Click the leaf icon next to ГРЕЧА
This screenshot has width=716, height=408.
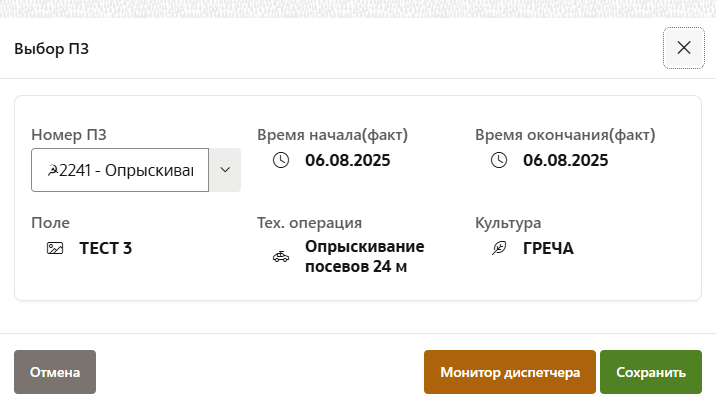tap(498, 248)
